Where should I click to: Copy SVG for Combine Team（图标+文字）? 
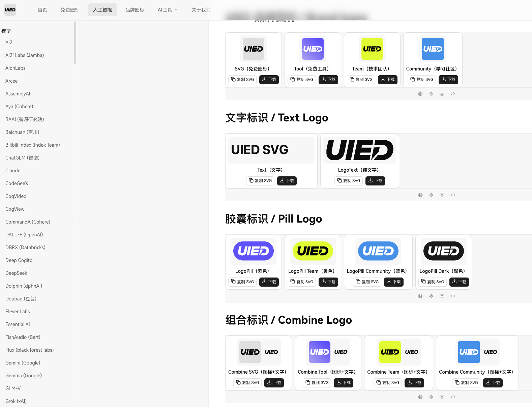(x=388, y=383)
